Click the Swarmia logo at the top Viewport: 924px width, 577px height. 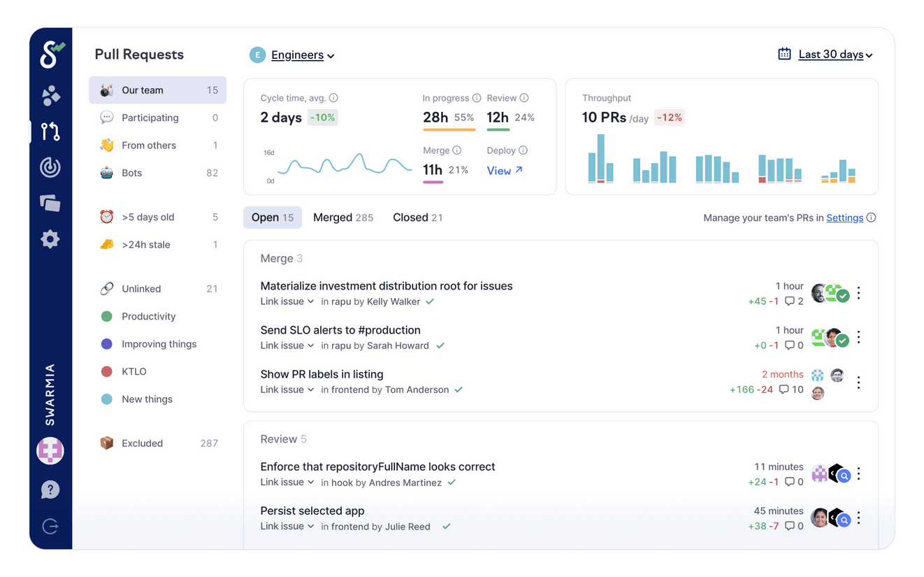click(x=50, y=53)
